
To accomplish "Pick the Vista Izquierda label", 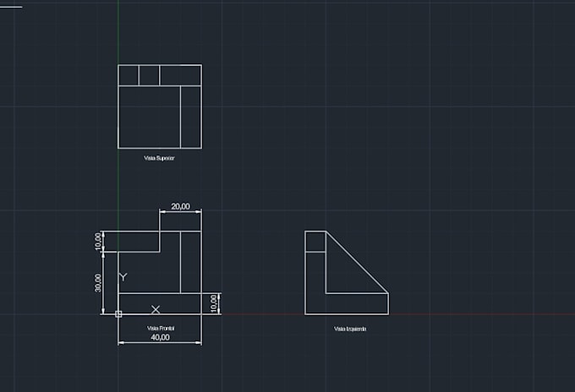I will pos(350,329).
